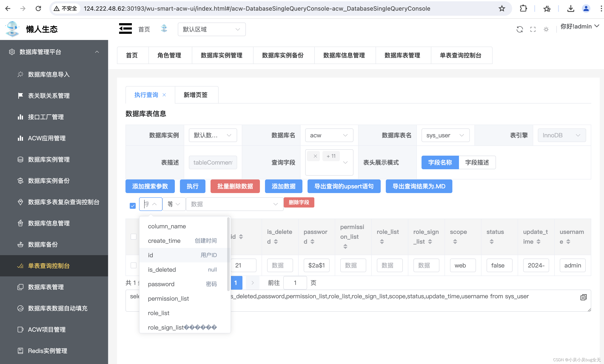This screenshot has width=604, height=364.
Task: Bookmark this page with the star icon
Action: (x=501, y=9)
